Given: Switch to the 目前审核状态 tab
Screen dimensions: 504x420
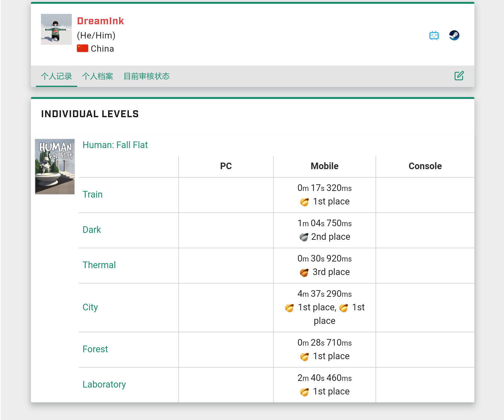Looking at the screenshot, I should click(146, 76).
